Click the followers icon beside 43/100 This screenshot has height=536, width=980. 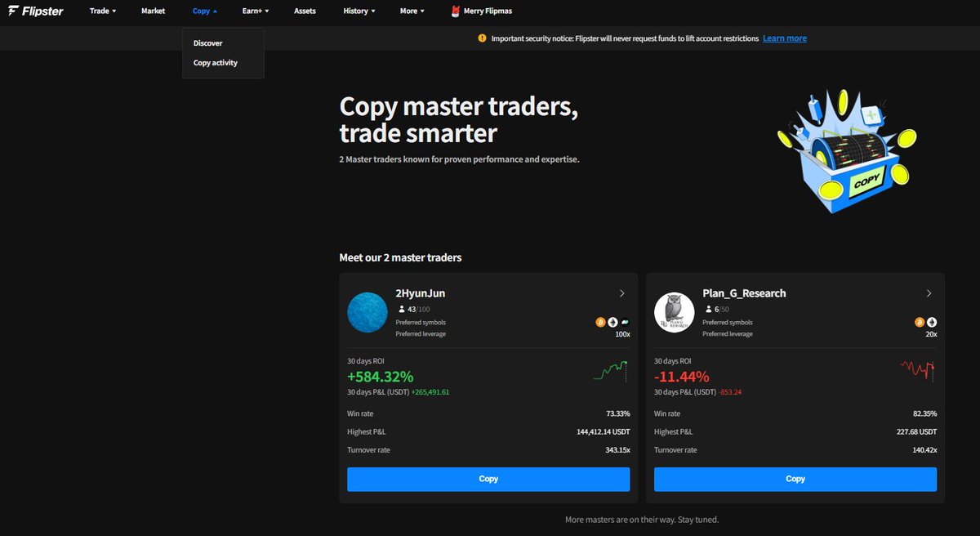point(402,310)
